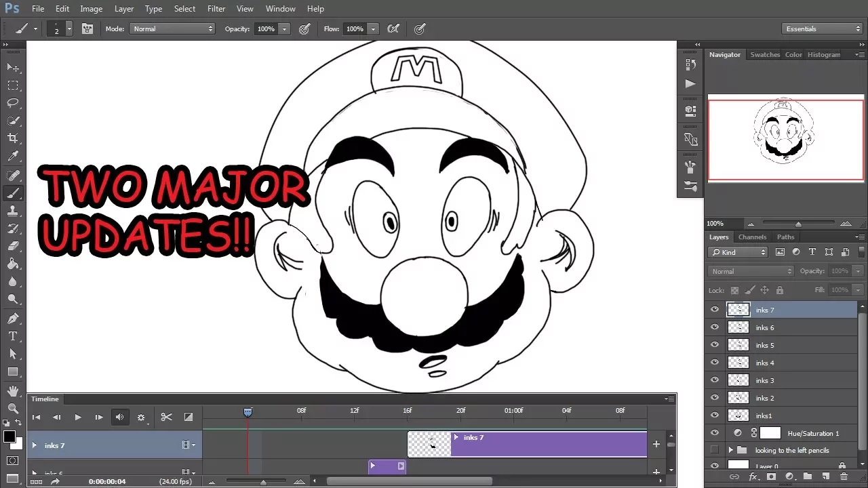Image resolution: width=868 pixels, height=488 pixels.
Task: Select the Pen tool
Action: point(13,319)
